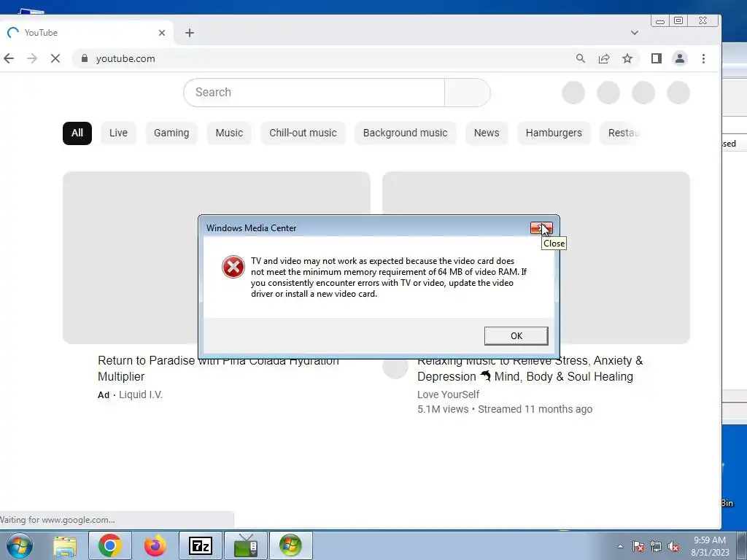Screen dimensions: 747x560
Task: Select the All filter chip
Action: 77,133
